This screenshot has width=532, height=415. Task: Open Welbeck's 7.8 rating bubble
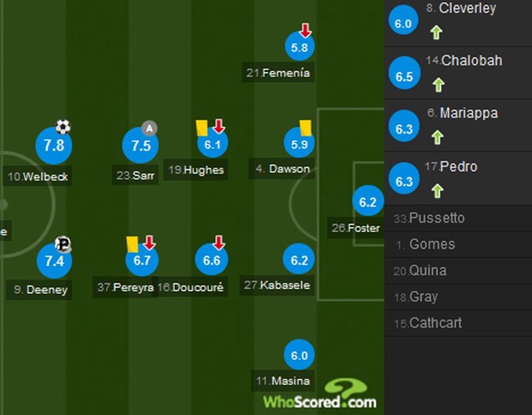54,146
